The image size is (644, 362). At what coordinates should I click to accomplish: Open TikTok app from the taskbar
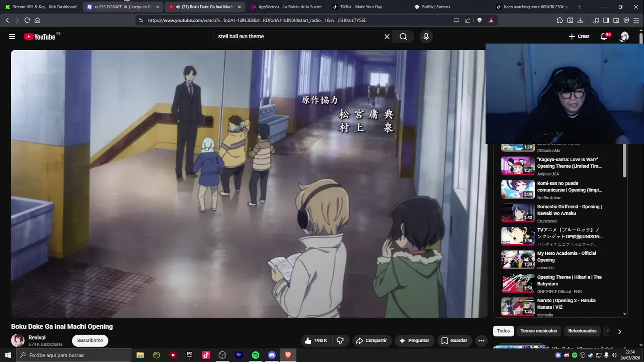[206, 355]
